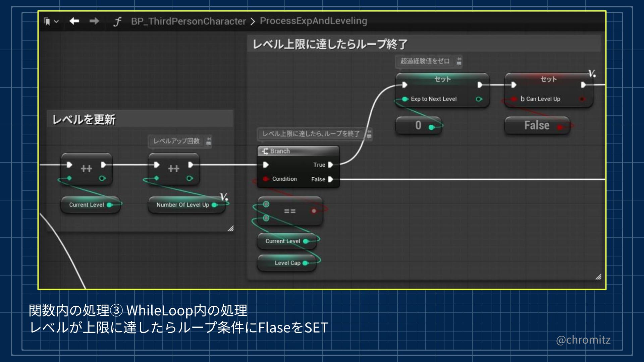Click the bottom input pin of == node
The height and width of the screenshot is (362, 644).
266,218
